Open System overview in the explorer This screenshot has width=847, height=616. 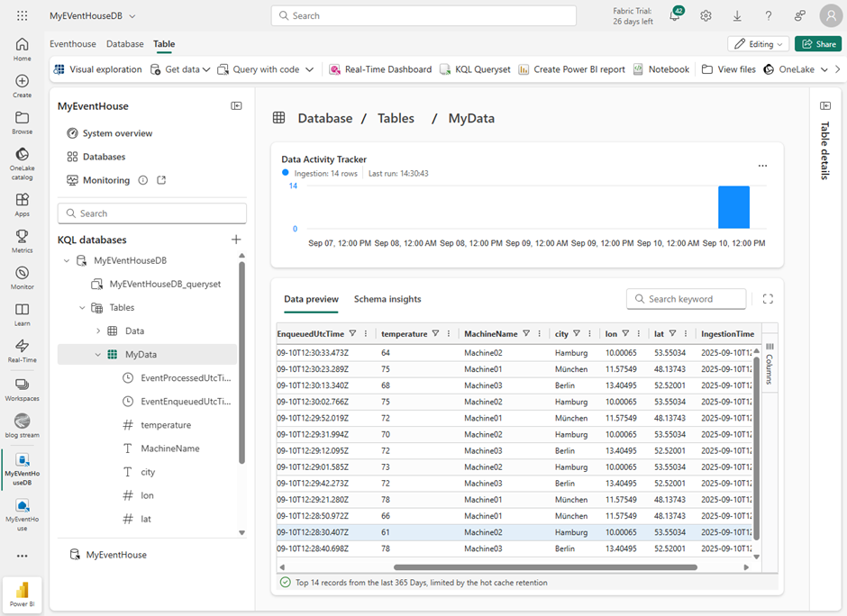pos(117,133)
